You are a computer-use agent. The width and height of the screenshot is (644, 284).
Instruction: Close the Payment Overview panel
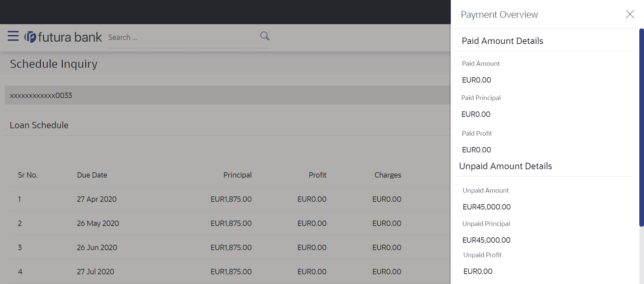coord(630,14)
